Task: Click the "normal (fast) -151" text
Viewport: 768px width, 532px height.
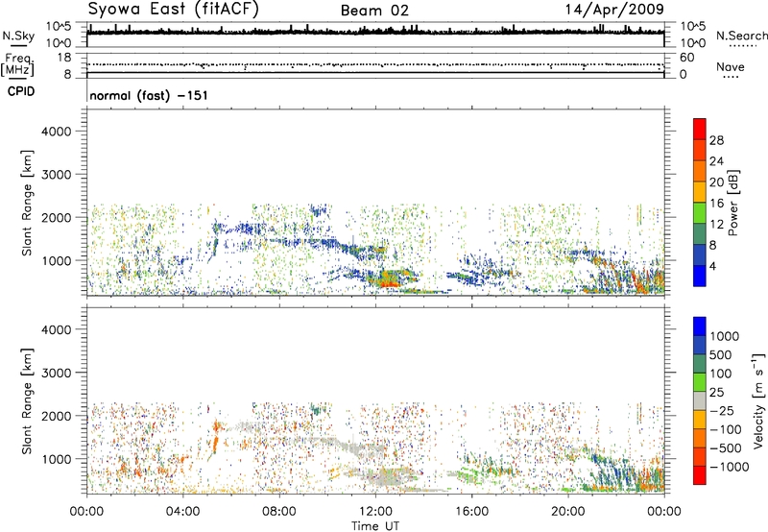Action: coord(149,95)
